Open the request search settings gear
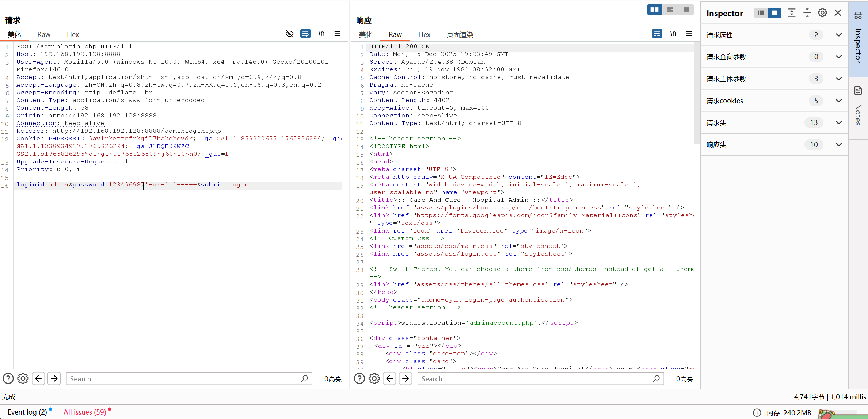This screenshot has height=419, width=868. click(x=23, y=378)
